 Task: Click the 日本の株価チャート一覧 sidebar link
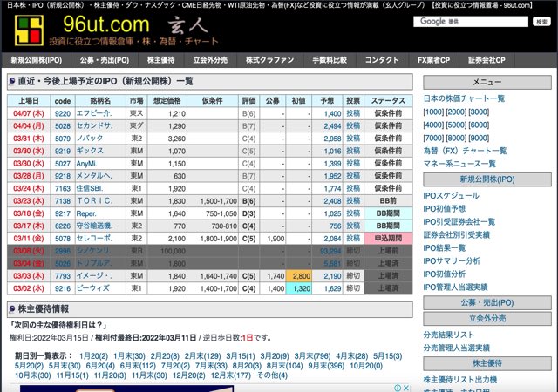[x=464, y=98]
